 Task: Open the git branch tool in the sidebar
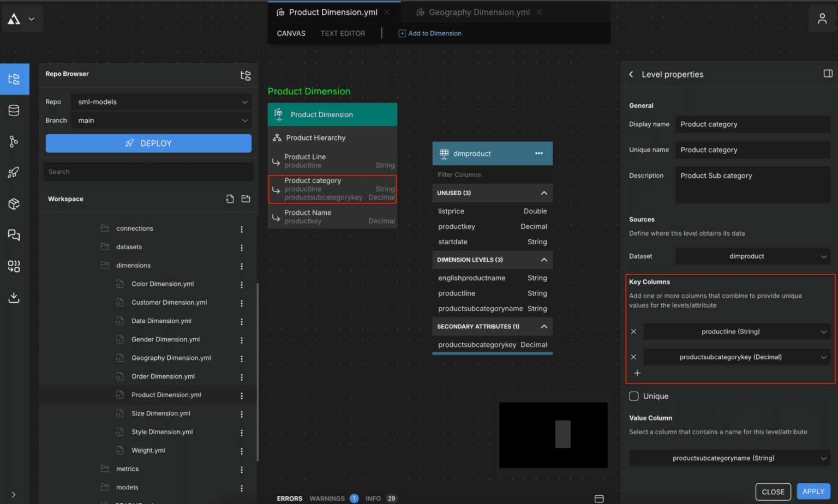tap(14, 141)
